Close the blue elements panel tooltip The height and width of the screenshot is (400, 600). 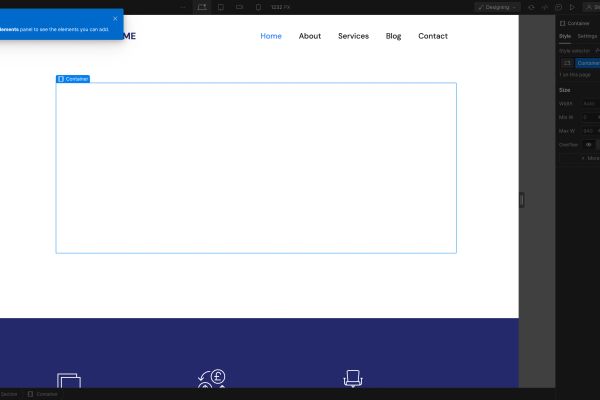(x=115, y=18)
